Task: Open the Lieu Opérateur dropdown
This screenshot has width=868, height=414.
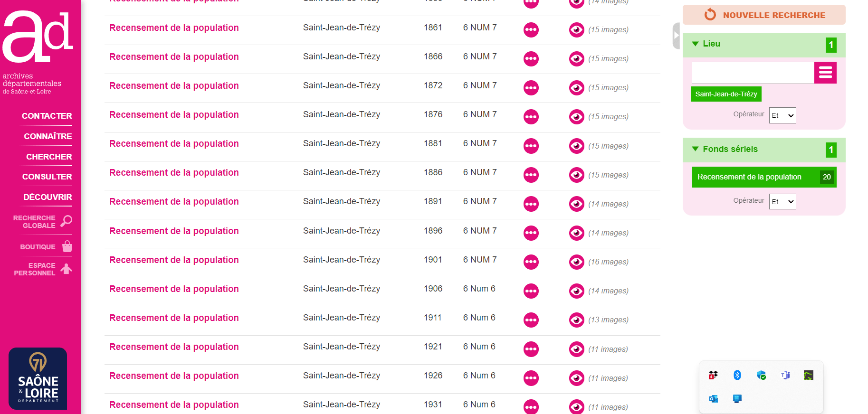Action: tap(782, 115)
